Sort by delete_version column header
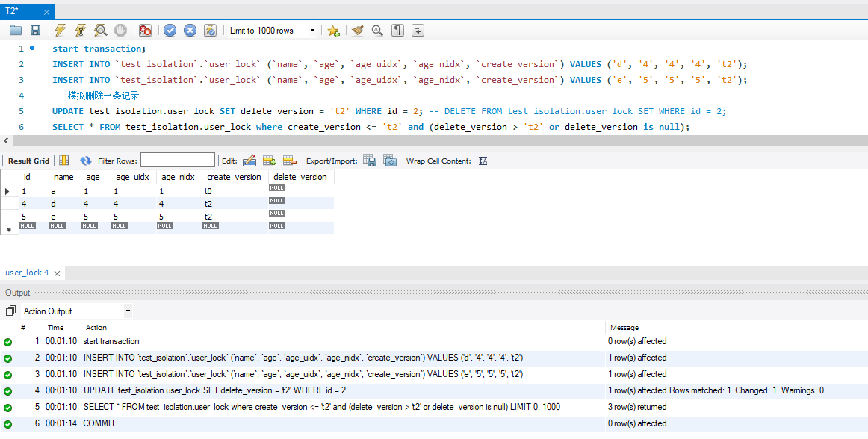The width and height of the screenshot is (868, 439). [x=301, y=177]
